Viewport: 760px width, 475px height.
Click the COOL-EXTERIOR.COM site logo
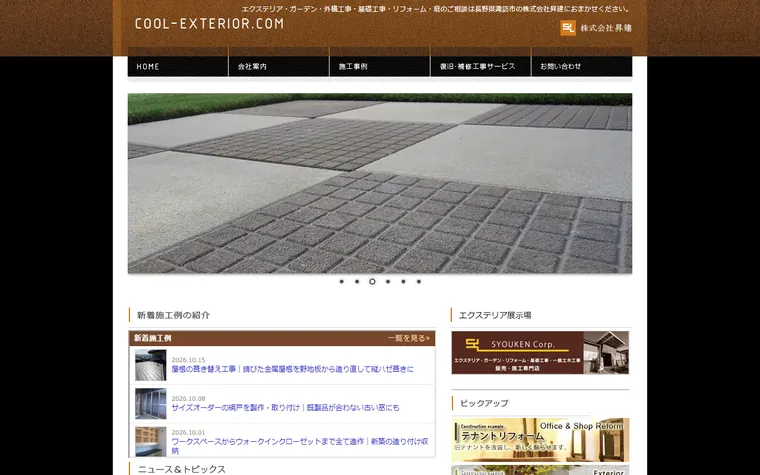(x=209, y=23)
